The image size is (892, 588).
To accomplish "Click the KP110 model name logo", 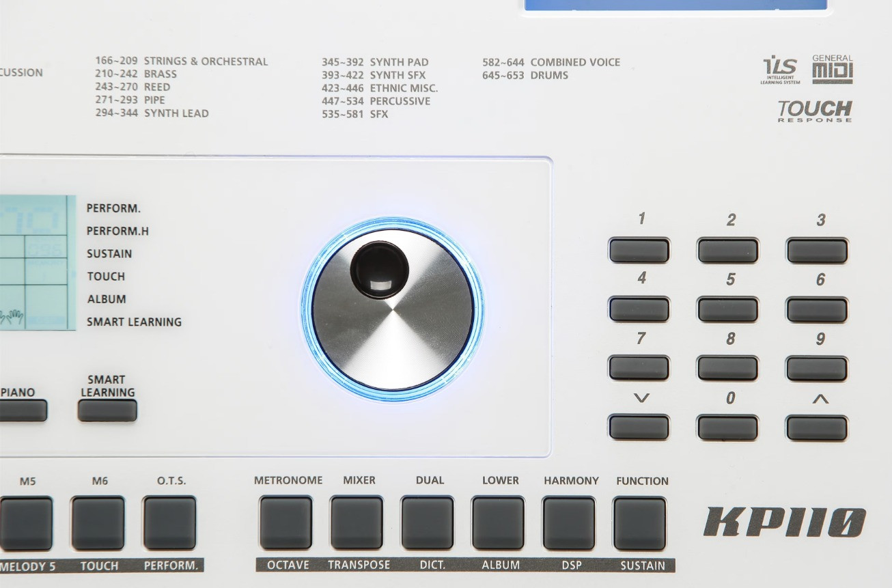I will 785,522.
